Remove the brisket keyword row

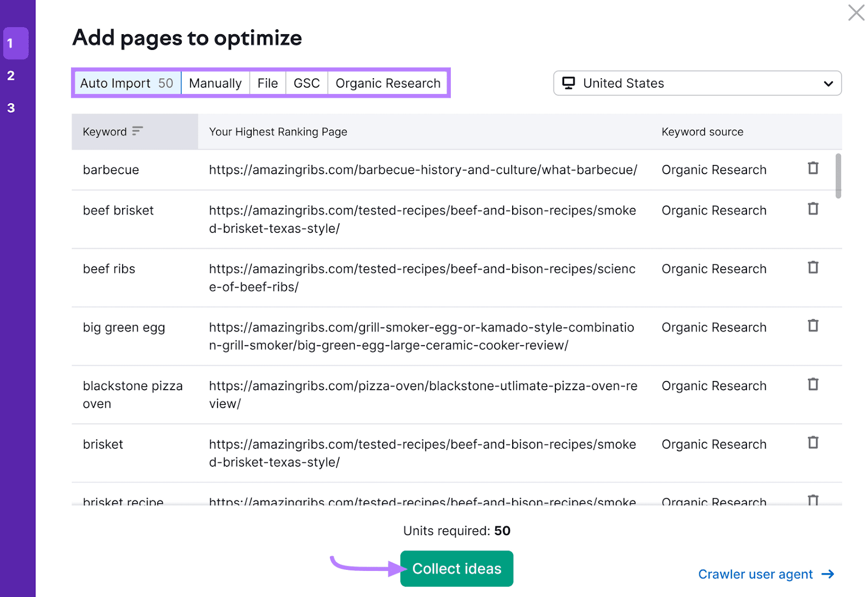click(813, 443)
